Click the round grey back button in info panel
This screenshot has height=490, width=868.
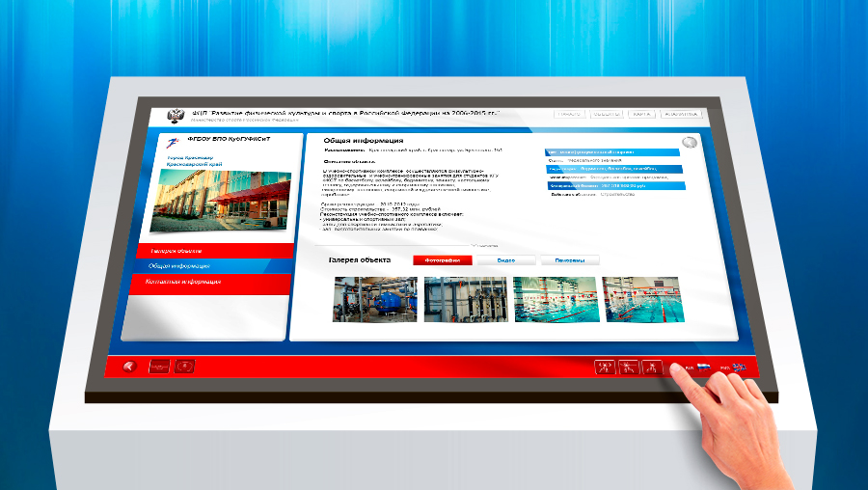(x=690, y=143)
